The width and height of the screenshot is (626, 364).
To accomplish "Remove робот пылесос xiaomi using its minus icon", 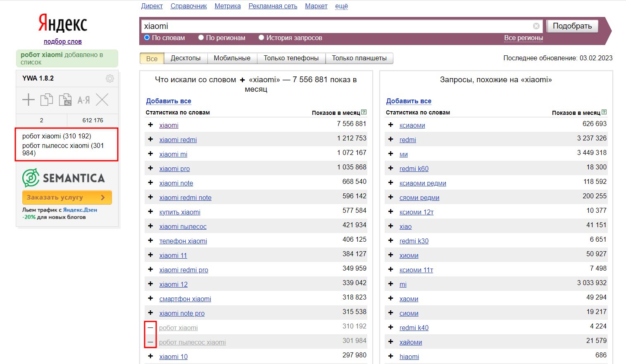I will [x=150, y=342].
